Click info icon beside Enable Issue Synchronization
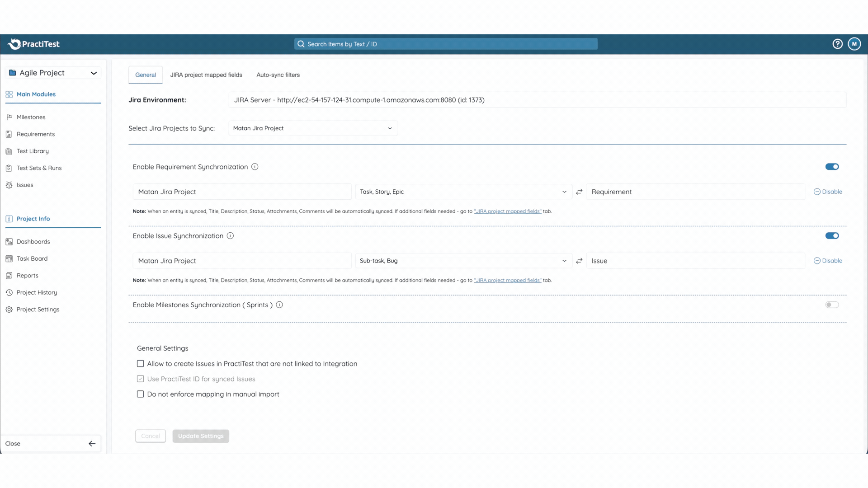This screenshot has height=488, width=868. click(230, 236)
